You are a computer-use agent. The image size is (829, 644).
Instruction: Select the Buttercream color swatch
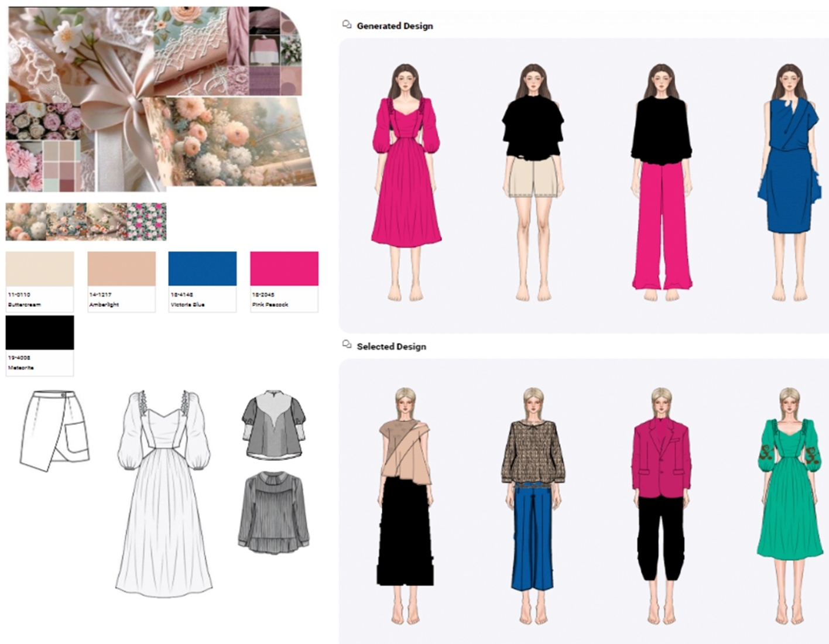pyautogui.click(x=40, y=269)
